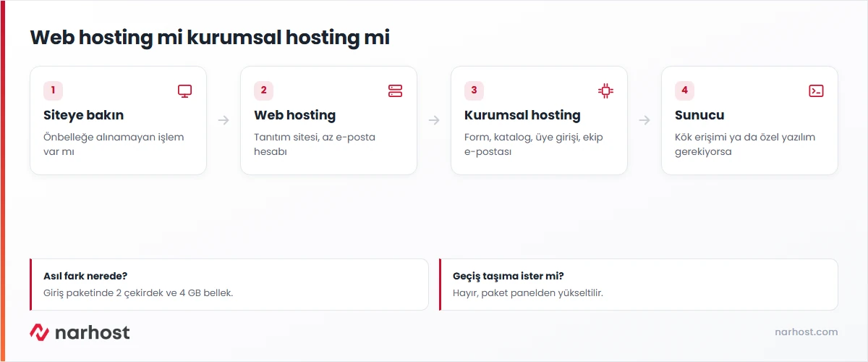
Task: Click 'Kök erişimi ya da özel yazılım' text
Action: pyautogui.click(x=745, y=137)
